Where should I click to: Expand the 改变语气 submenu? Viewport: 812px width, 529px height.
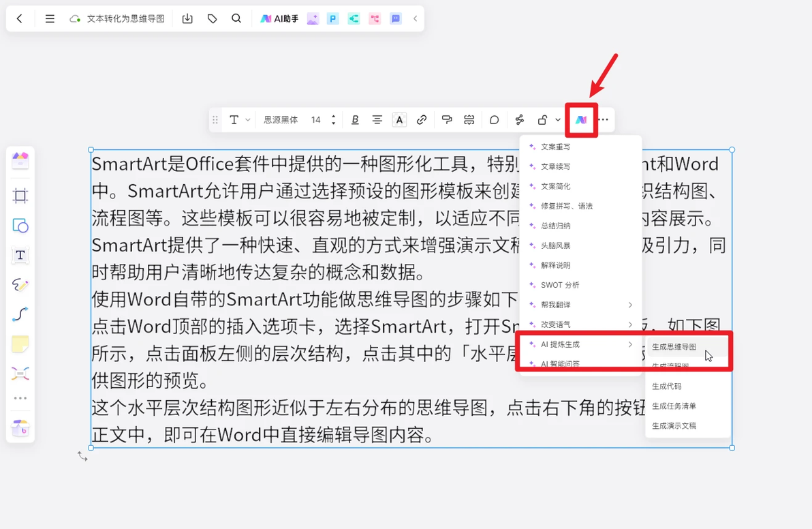(580, 324)
